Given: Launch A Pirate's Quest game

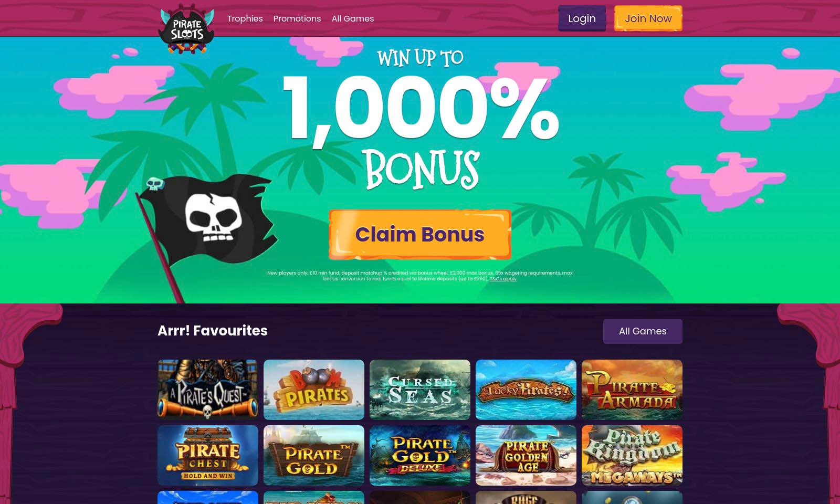Looking at the screenshot, I should pyautogui.click(x=208, y=390).
